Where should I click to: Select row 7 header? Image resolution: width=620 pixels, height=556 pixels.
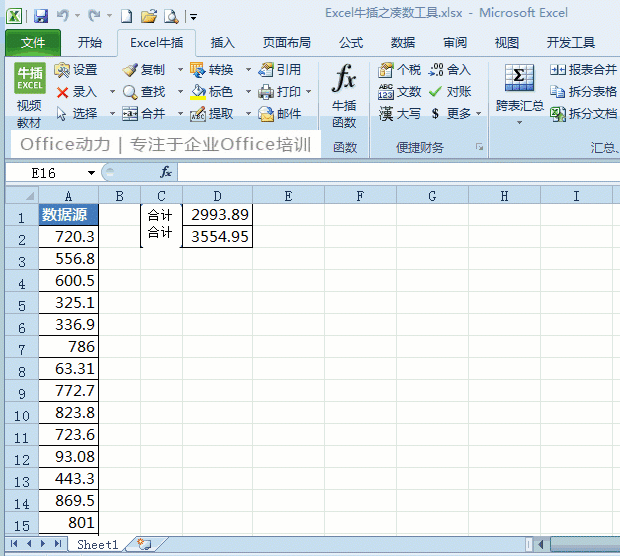(22, 348)
